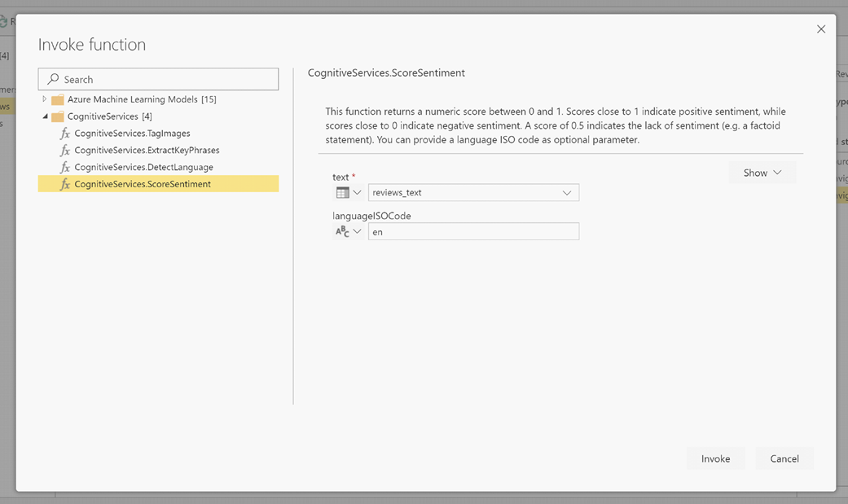The height and width of the screenshot is (504, 848).
Task: Collapse the CognitiveServices folder arrow
Action: point(45,116)
